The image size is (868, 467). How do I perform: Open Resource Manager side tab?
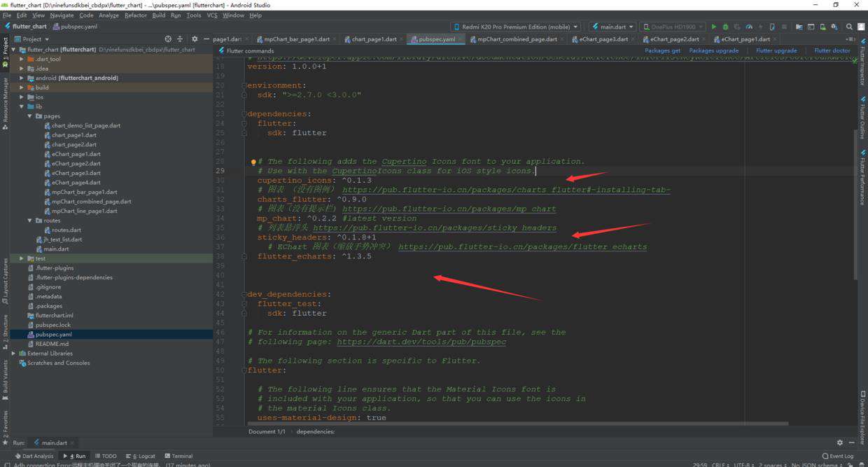pyautogui.click(x=5, y=104)
